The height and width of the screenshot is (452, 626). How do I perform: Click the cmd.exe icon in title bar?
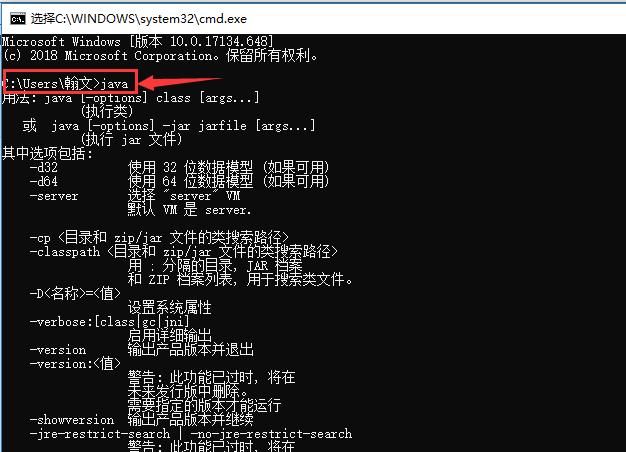pos(18,19)
